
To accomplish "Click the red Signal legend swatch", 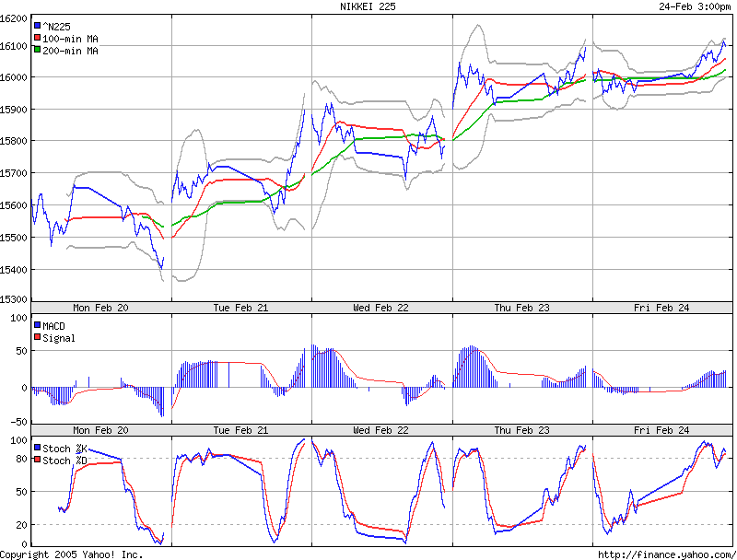I will [37, 337].
